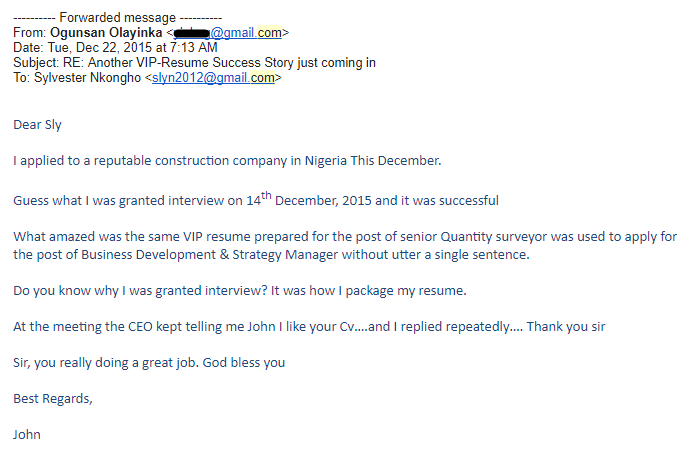Image resolution: width=684 pixels, height=453 pixels.
Task: Click the sentence about reputable construction company
Action: pyautogui.click(x=227, y=161)
